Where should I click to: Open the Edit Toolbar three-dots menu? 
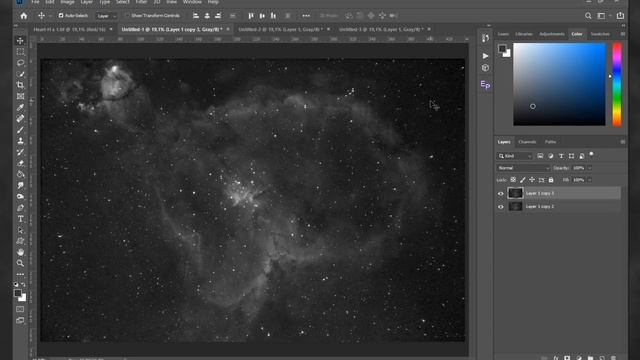[20, 274]
